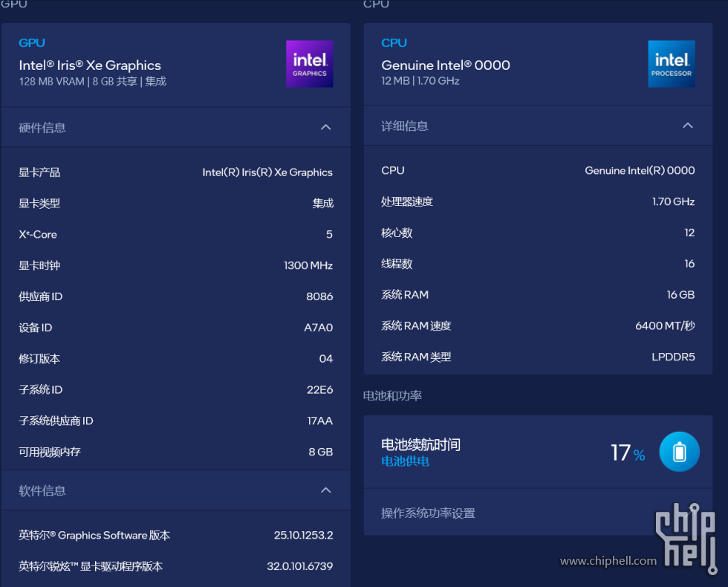Viewport: 728px width, 587px height.
Task: Open 操作系统功率设置
Action: click(x=428, y=513)
